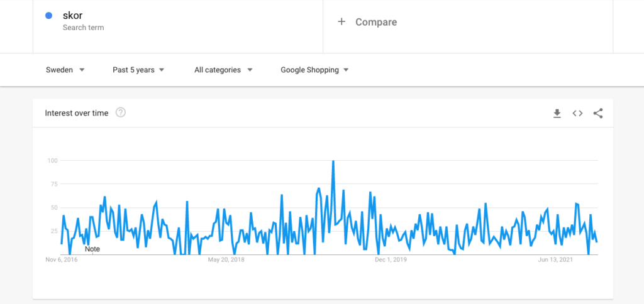Edit the skor search term

point(73,16)
